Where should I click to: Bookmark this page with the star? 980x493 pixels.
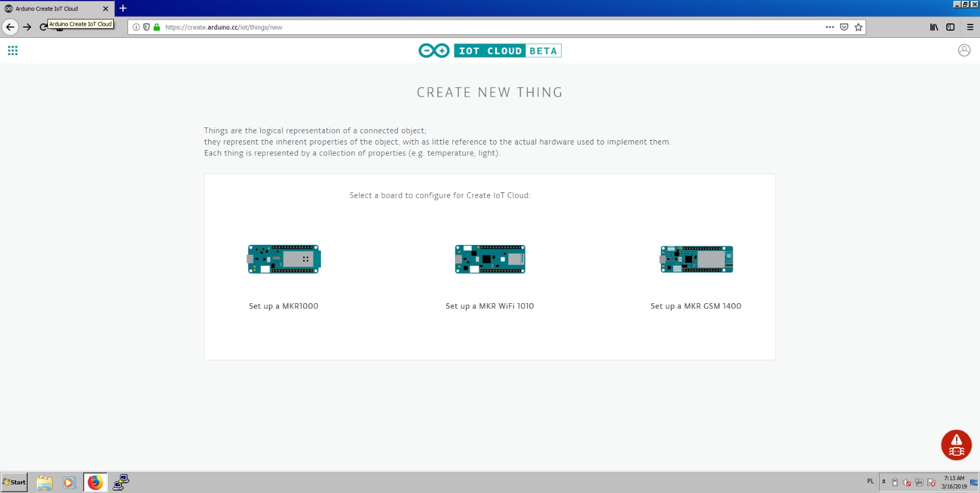click(858, 27)
